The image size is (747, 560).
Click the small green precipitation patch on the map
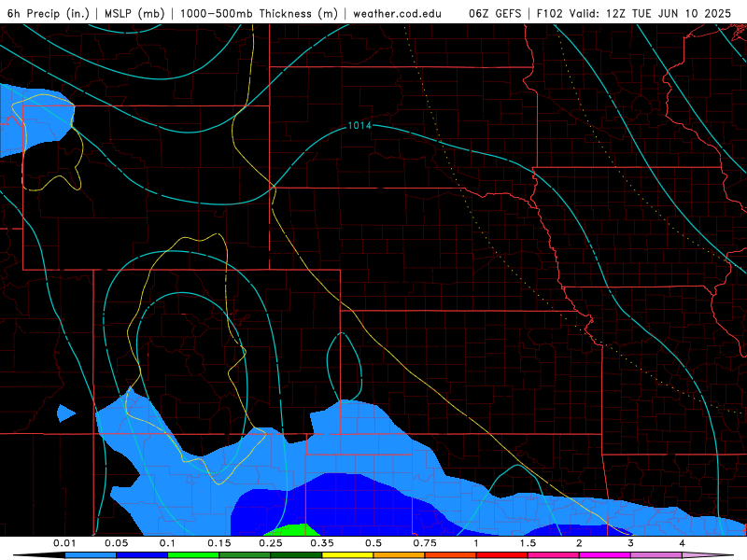point(291,530)
